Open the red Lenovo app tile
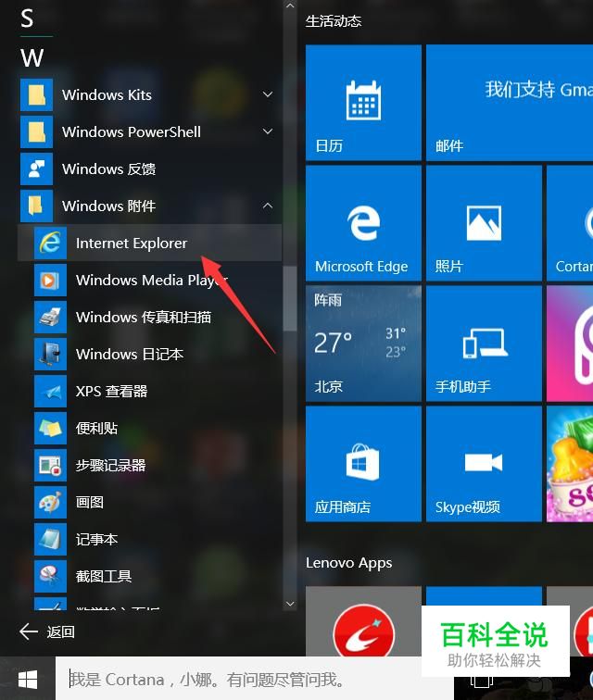This screenshot has height=700, width=593. tap(363, 621)
